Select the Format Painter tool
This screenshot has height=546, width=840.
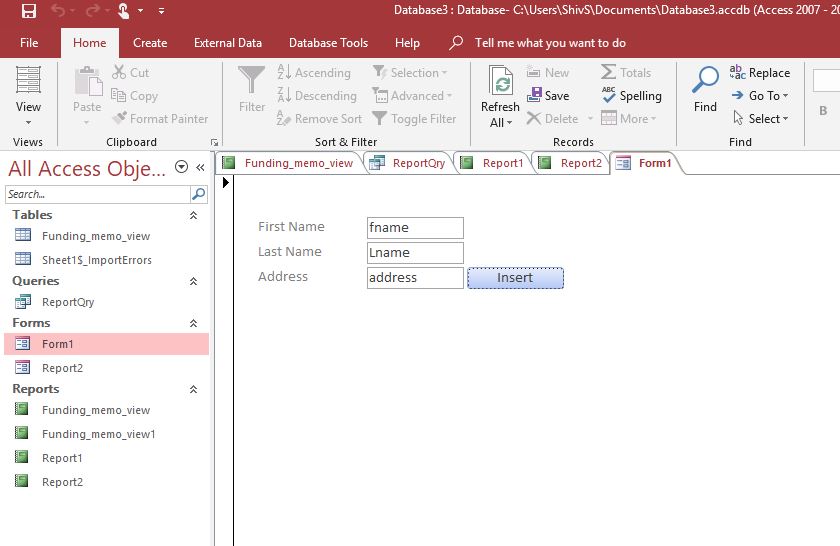(160, 118)
